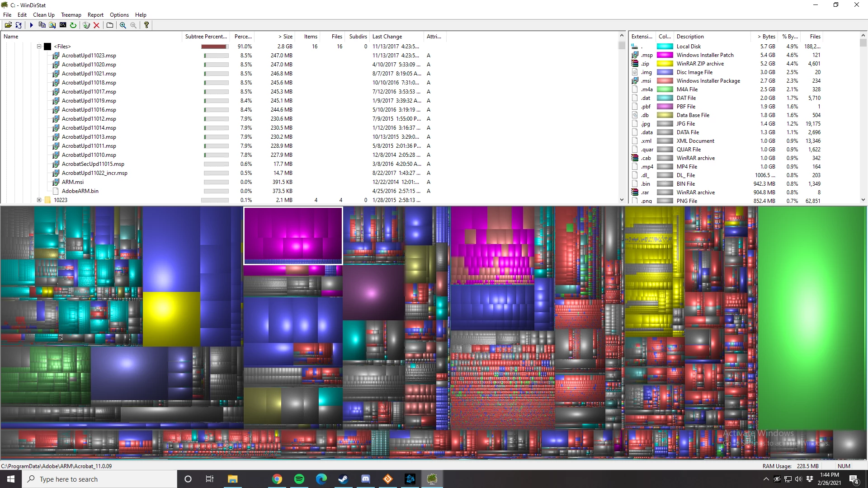Expand the 10223 folder node
This screenshot has height=488, width=868.
pos(39,200)
